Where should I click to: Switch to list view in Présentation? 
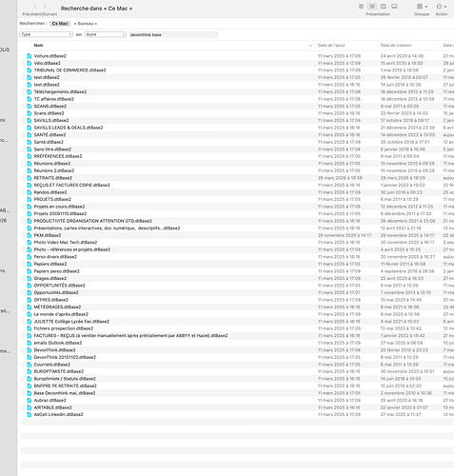(x=372, y=7)
